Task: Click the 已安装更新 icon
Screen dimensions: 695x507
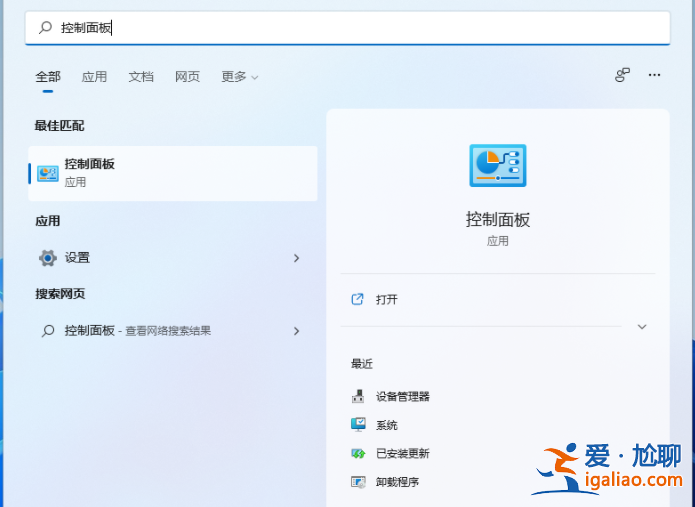Action: pos(358,453)
